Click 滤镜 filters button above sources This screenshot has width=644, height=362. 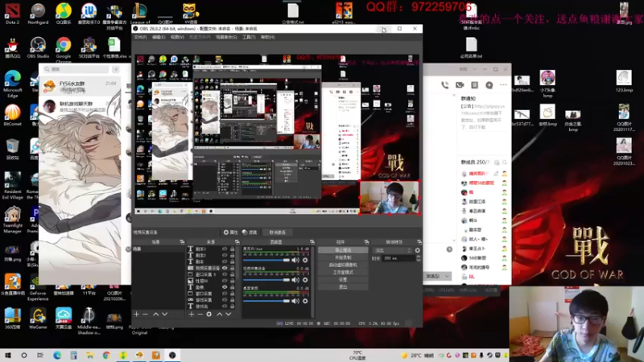click(250, 232)
